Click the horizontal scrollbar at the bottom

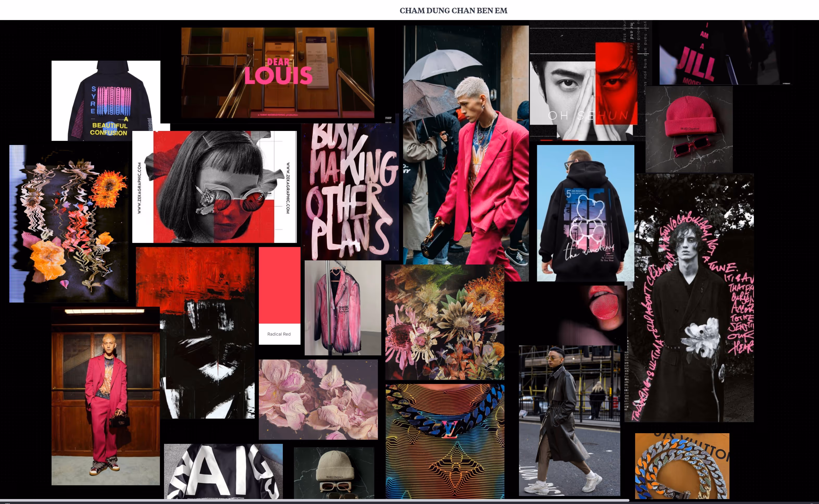pos(315,500)
